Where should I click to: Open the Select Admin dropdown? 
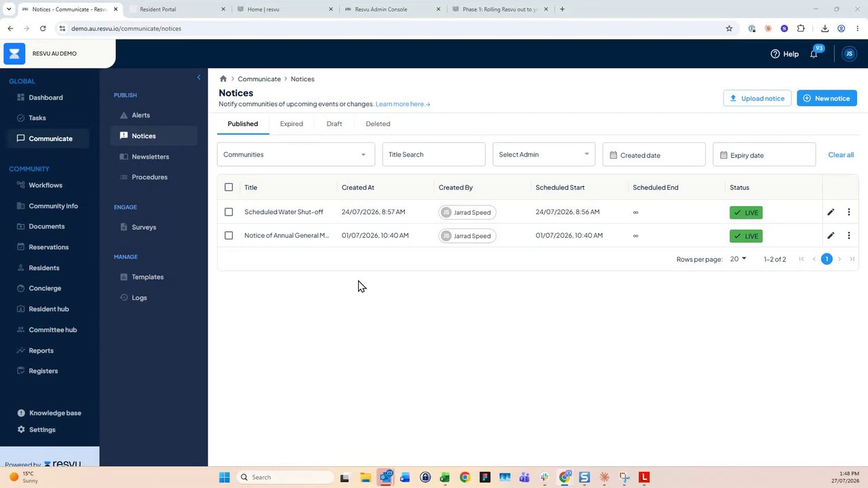point(544,155)
